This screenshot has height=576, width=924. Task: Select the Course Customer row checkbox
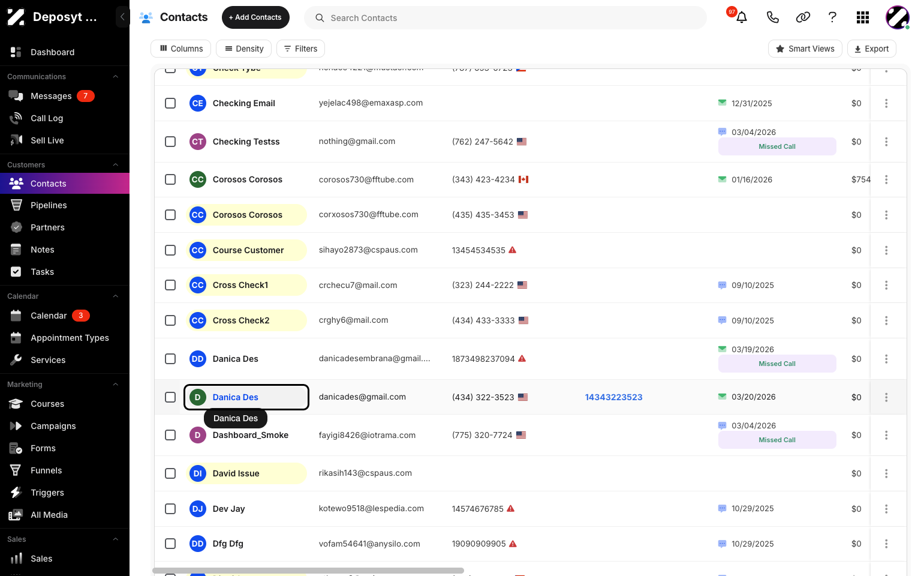(170, 250)
